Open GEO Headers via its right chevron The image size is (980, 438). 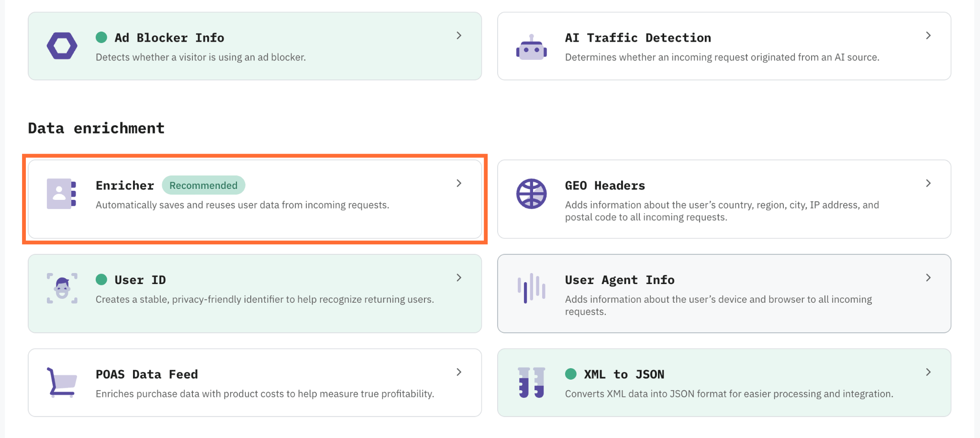[928, 183]
